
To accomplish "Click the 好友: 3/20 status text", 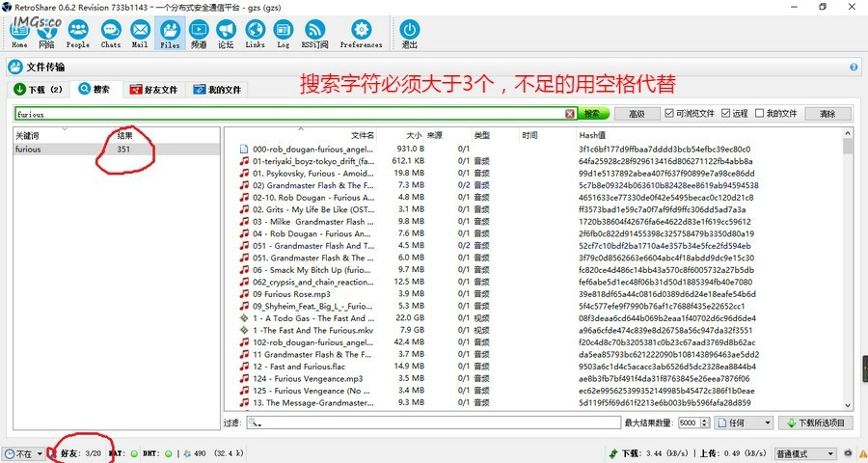I will [x=81, y=453].
